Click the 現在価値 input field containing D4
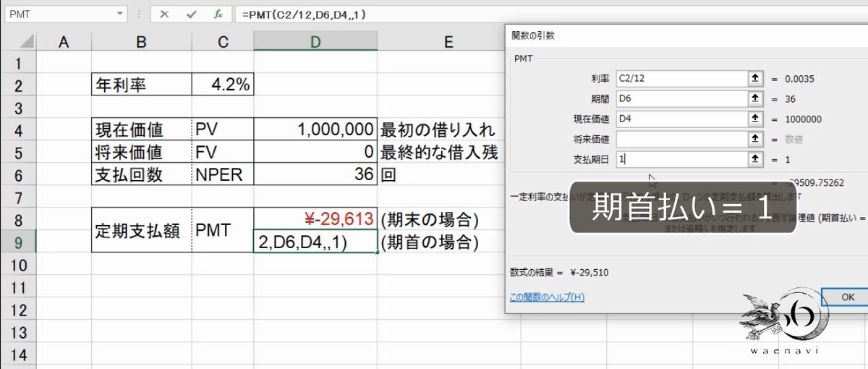This screenshot has width=868, height=369. [681, 119]
